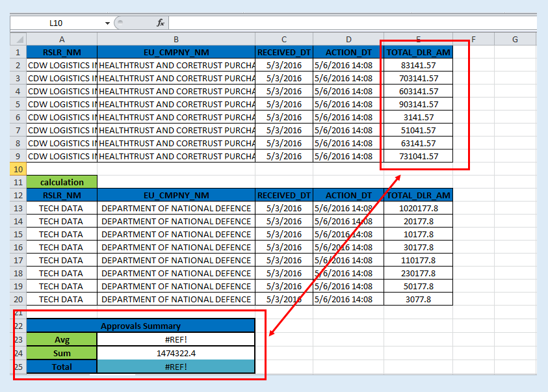Select column B header
The image size is (548, 392).
[176, 40]
